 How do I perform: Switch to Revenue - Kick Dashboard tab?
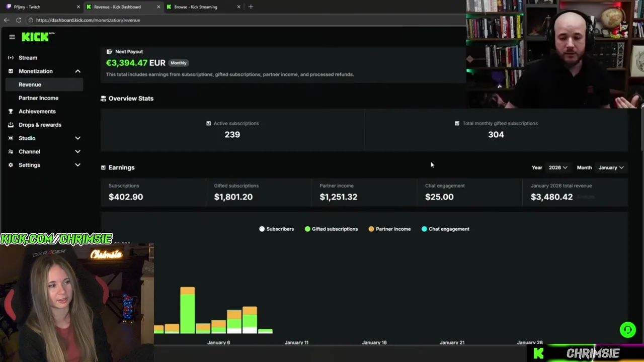point(123,7)
